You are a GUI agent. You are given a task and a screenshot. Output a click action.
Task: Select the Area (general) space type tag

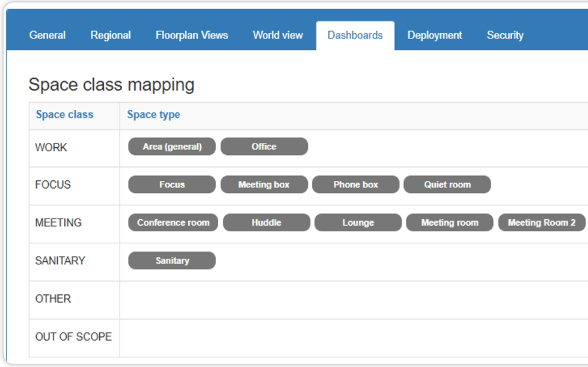pos(172,147)
